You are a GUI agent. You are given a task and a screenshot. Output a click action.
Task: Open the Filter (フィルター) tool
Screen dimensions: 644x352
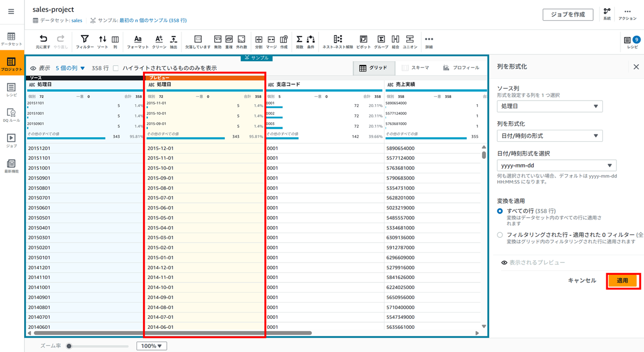coord(85,41)
